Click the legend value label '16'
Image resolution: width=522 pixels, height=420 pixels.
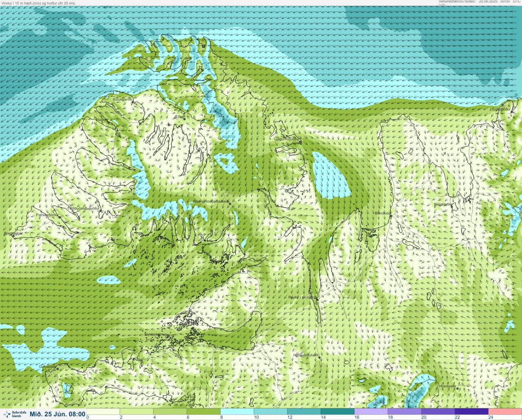pos(356,418)
